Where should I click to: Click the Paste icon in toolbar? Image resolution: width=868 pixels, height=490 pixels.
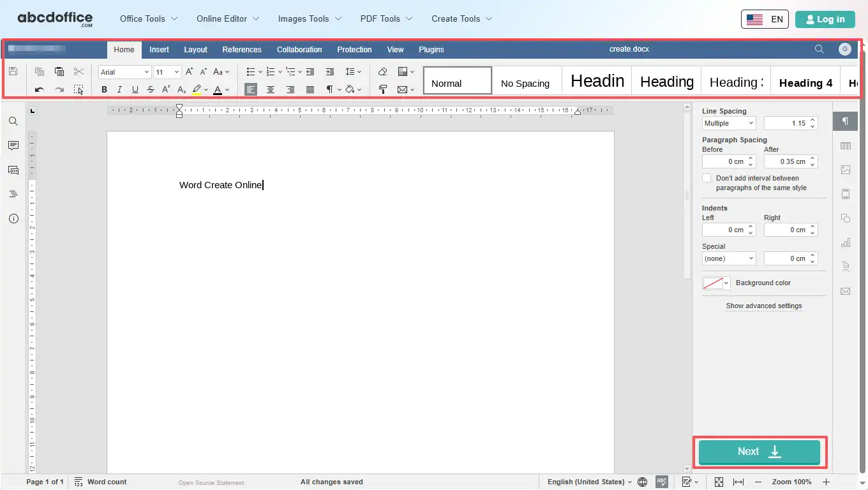[59, 71]
